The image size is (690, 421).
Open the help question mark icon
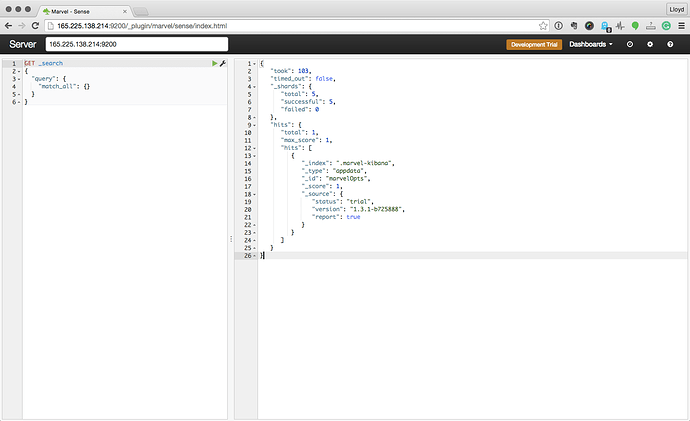coord(670,44)
